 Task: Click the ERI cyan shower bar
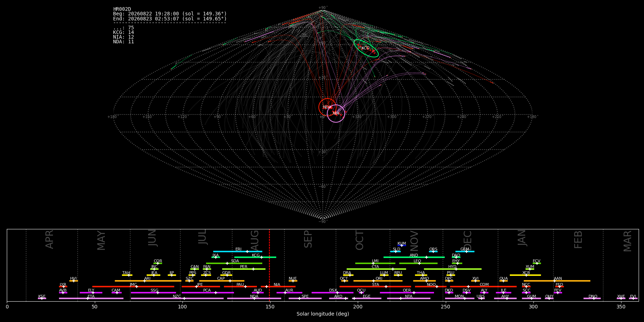pyautogui.click(x=238, y=252)
